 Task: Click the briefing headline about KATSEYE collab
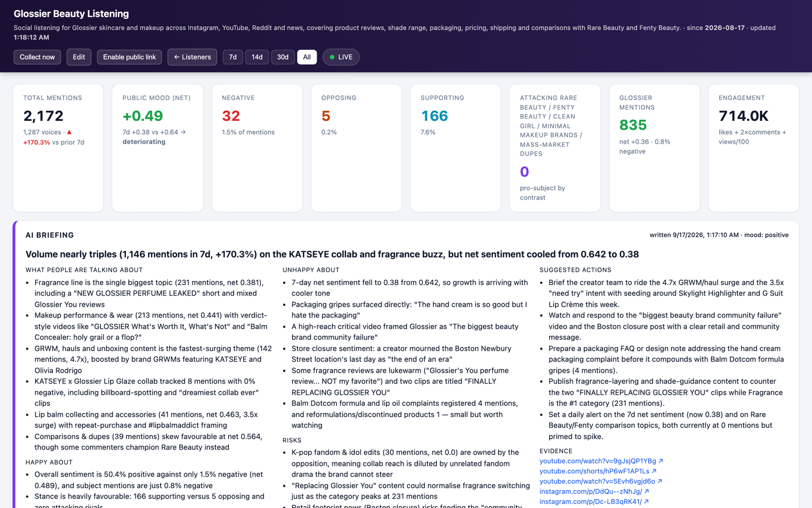(332, 254)
